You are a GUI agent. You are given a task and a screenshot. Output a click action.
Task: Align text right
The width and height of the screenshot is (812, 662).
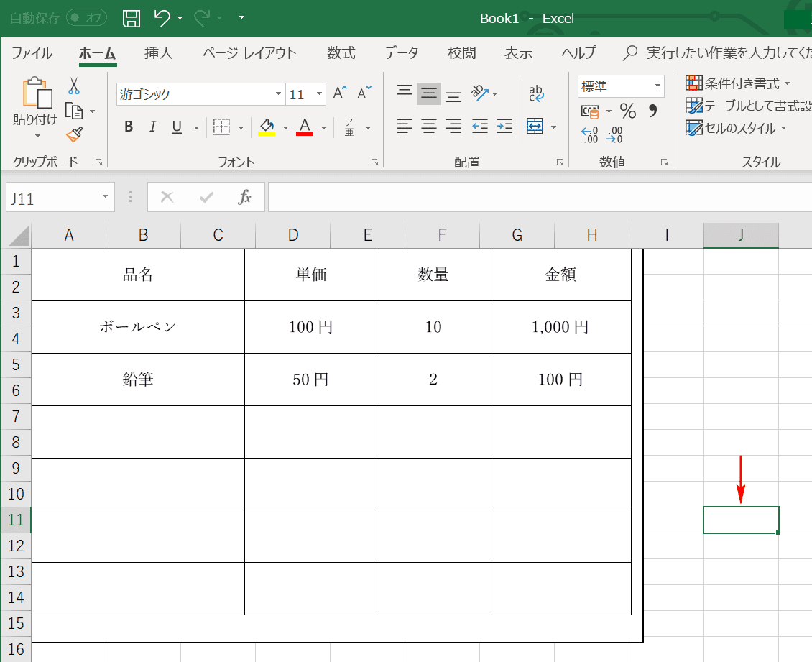453,126
